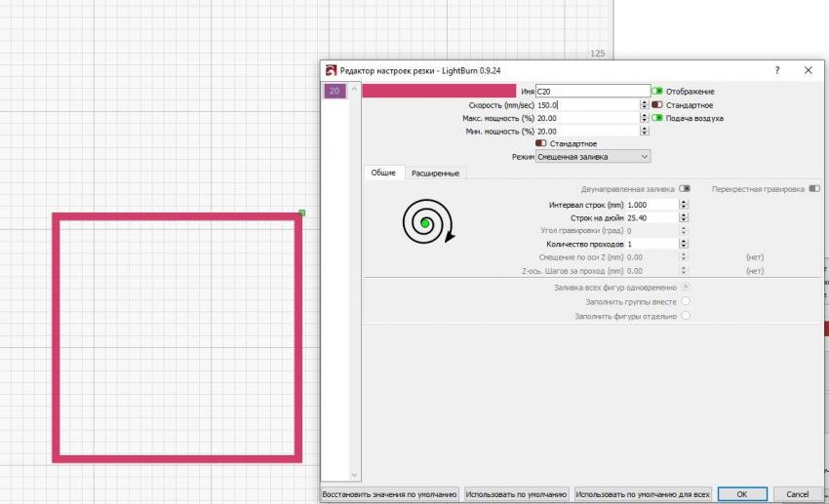Click the help question mark button

(x=776, y=70)
